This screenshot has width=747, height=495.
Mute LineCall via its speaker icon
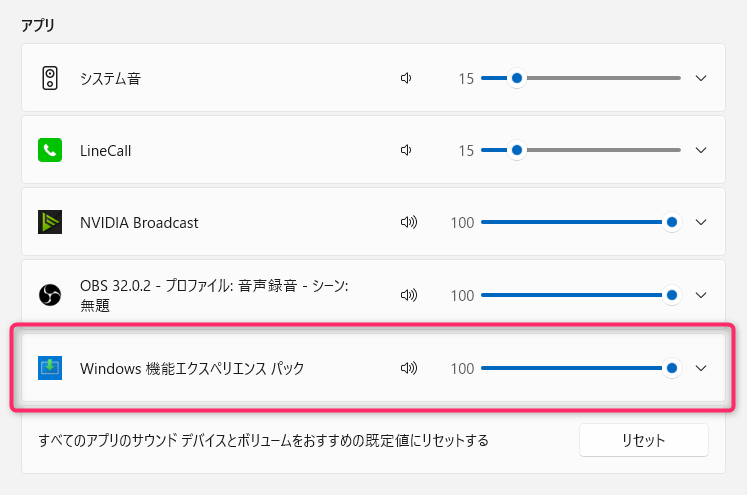coord(406,150)
